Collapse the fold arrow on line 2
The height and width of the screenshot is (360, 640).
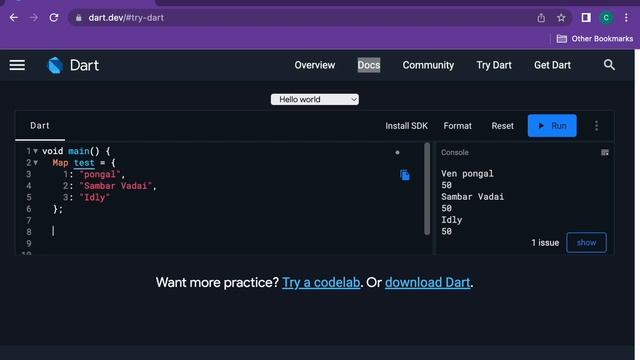click(x=36, y=163)
